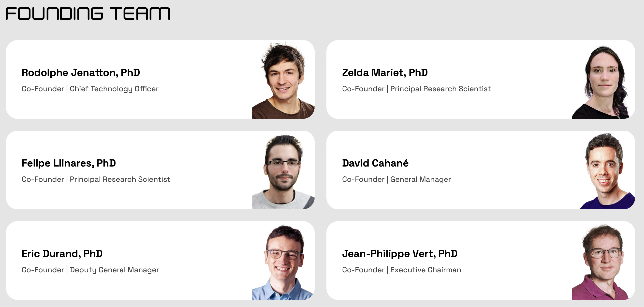644x307 pixels.
Task: Click Zelda Mariet's Principal Research Scientist title
Action: 440,89
